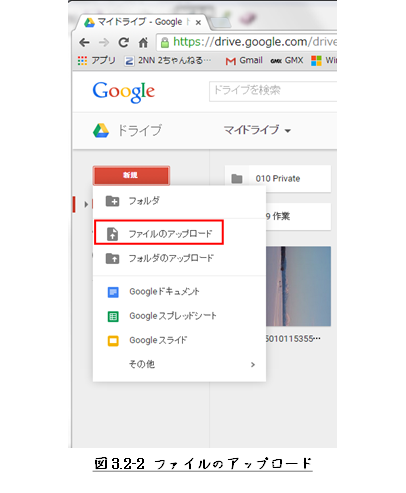The width and height of the screenshot is (406, 493).
Task: Click the Google Drive logo
Action: [101, 130]
